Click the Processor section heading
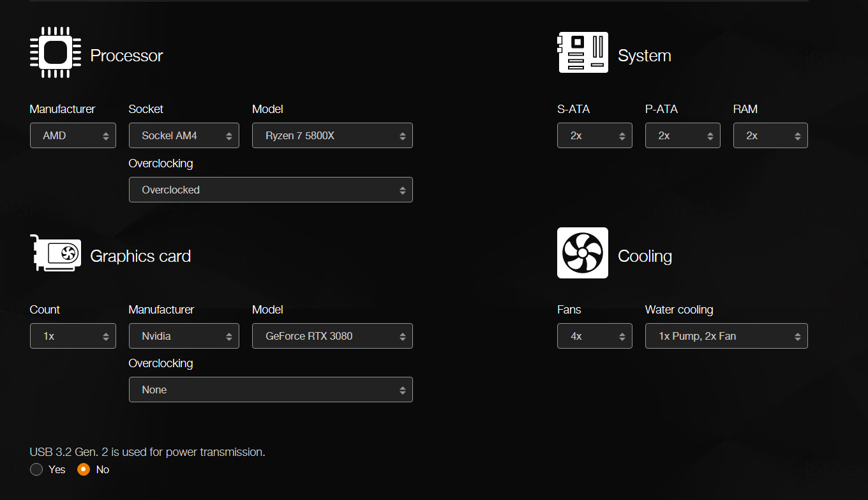Image resolution: width=868 pixels, height=500 pixels. click(126, 56)
